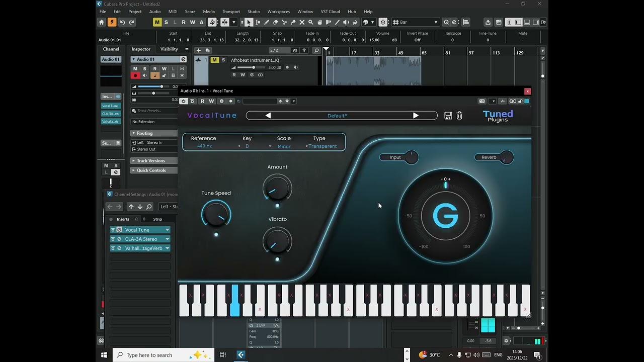This screenshot has height=362, width=644.
Task: Adjust the Vibrato knob
Action: pyautogui.click(x=277, y=240)
